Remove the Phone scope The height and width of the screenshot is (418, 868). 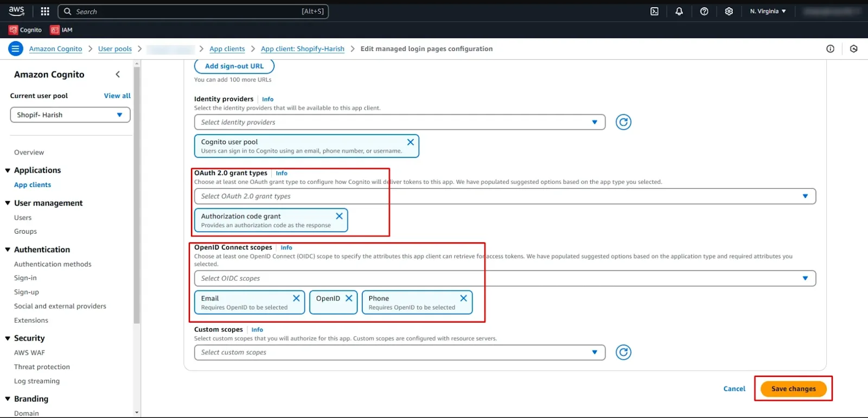pos(463,298)
